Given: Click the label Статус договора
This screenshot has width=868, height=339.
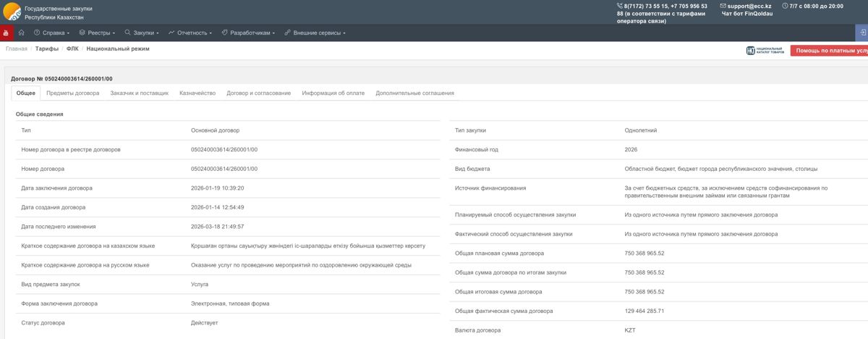Looking at the screenshot, I should [x=43, y=322].
